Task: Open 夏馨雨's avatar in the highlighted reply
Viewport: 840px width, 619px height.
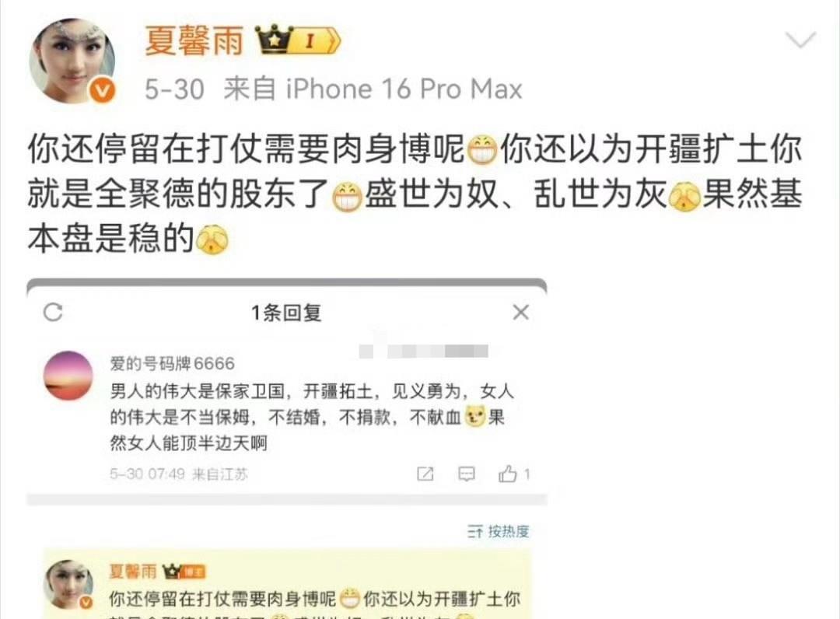Action: click(x=68, y=585)
